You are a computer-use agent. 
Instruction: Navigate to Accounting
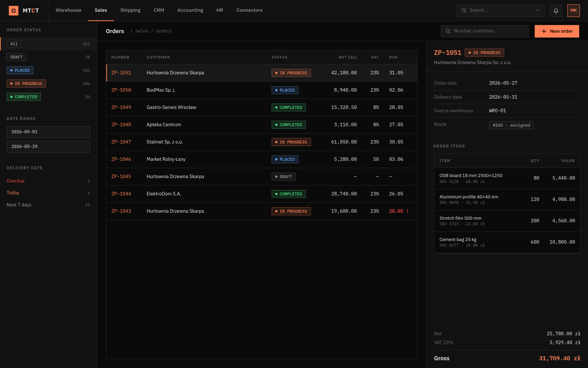(x=190, y=10)
